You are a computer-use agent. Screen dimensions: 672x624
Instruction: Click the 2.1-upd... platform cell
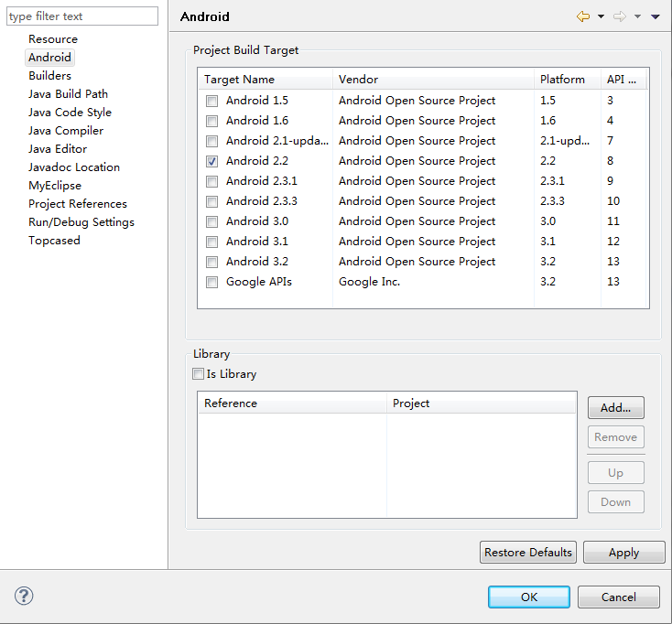tap(565, 141)
